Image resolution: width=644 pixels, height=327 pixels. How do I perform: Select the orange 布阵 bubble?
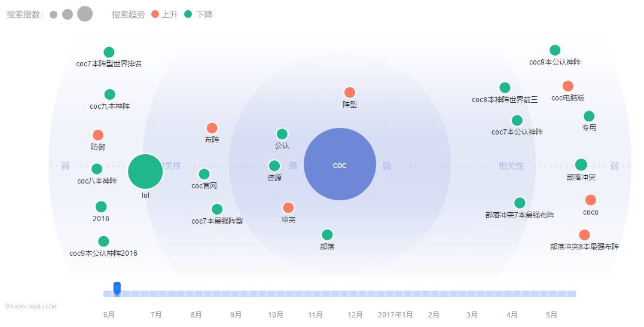(x=212, y=128)
